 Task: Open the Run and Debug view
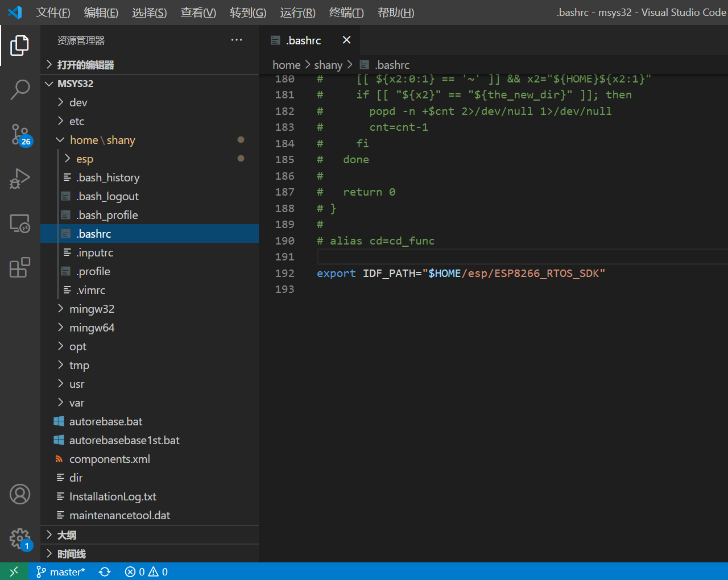pos(20,179)
